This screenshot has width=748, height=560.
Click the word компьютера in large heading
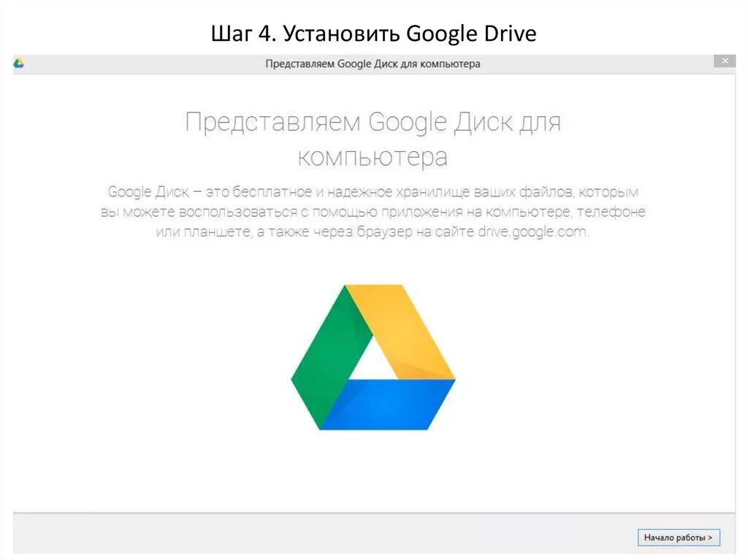tap(373, 157)
